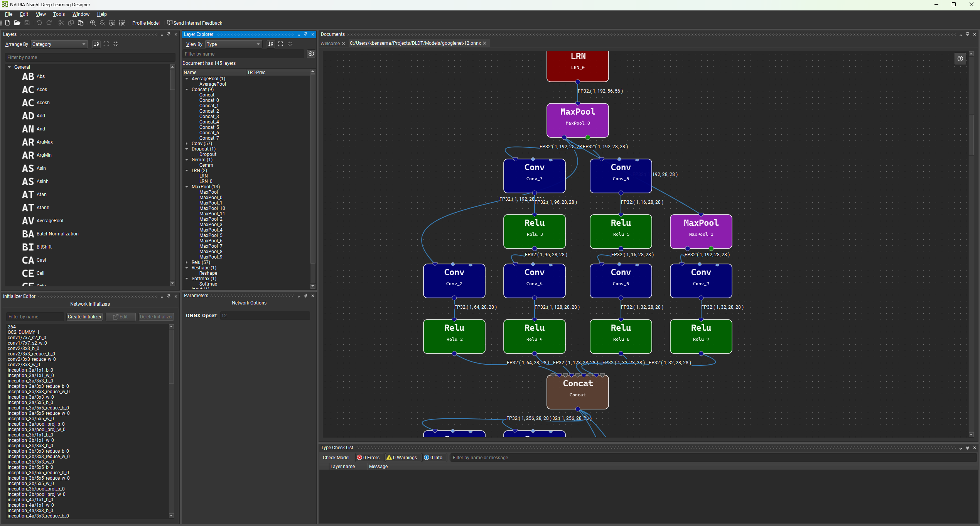
Task: Zoom in with the magnifier plus icon
Action: click(x=93, y=23)
